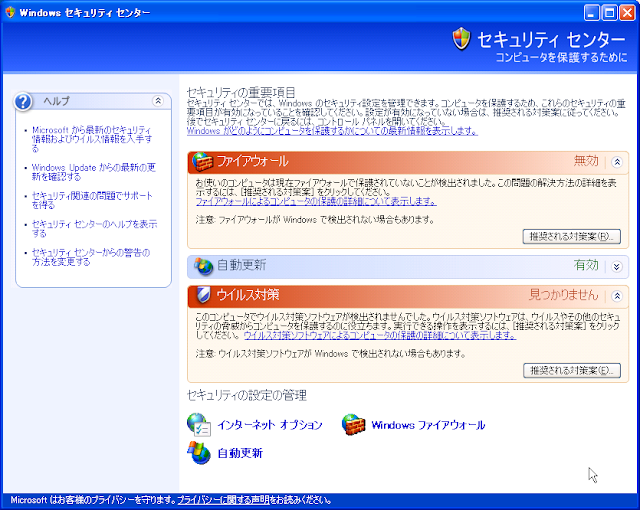The width and height of the screenshot is (640, 510).
Task: Open セキュリティ センターのヘルプを表示する link
Action: tap(94, 228)
